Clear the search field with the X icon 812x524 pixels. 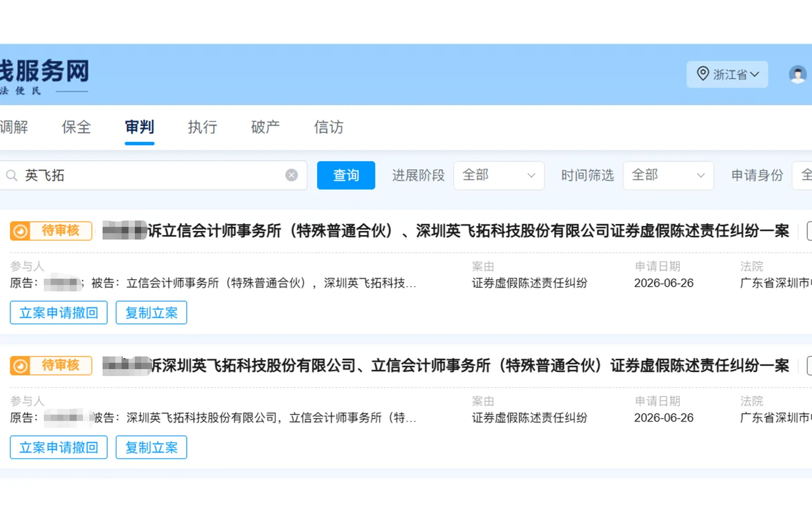[x=292, y=175]
